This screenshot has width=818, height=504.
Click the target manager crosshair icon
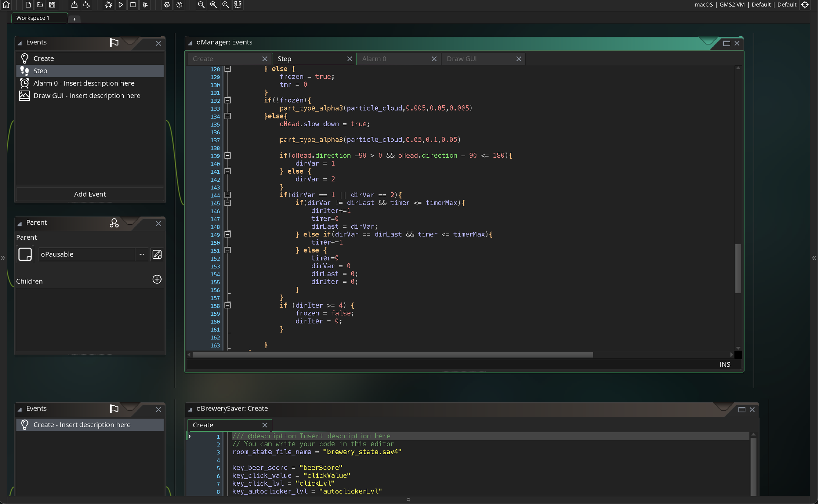coord(805,5)
